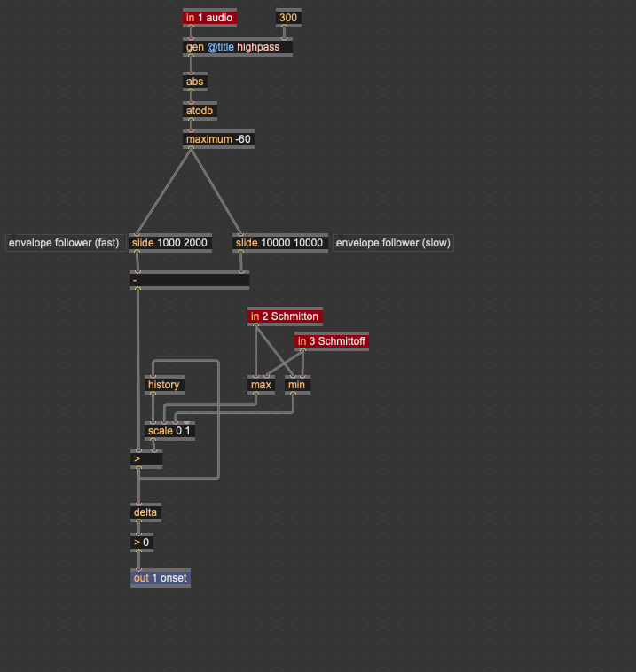Click the 'envelope follower (slow)' comment
The height and width of the screenshot is (672, 636).
point(393,243)
